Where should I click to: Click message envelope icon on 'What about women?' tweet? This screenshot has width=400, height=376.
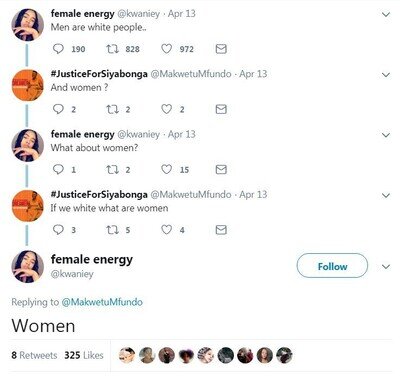[x=221, y=169]
